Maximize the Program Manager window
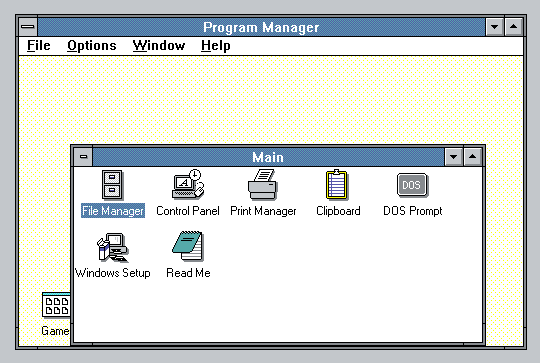 coord(513,27)
